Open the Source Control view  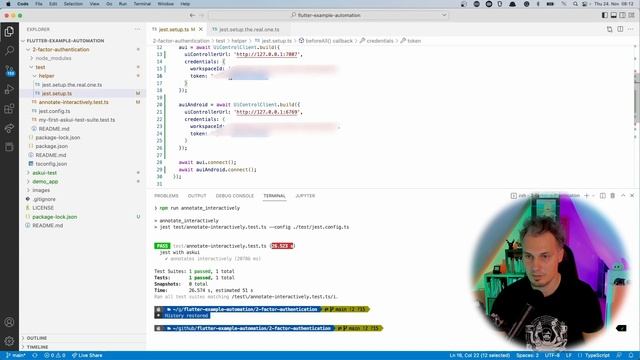click(9, 70)
